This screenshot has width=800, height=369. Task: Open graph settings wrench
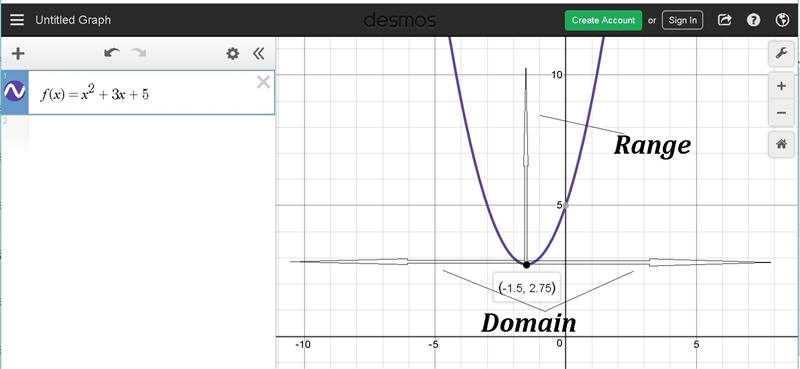(781, 53)
